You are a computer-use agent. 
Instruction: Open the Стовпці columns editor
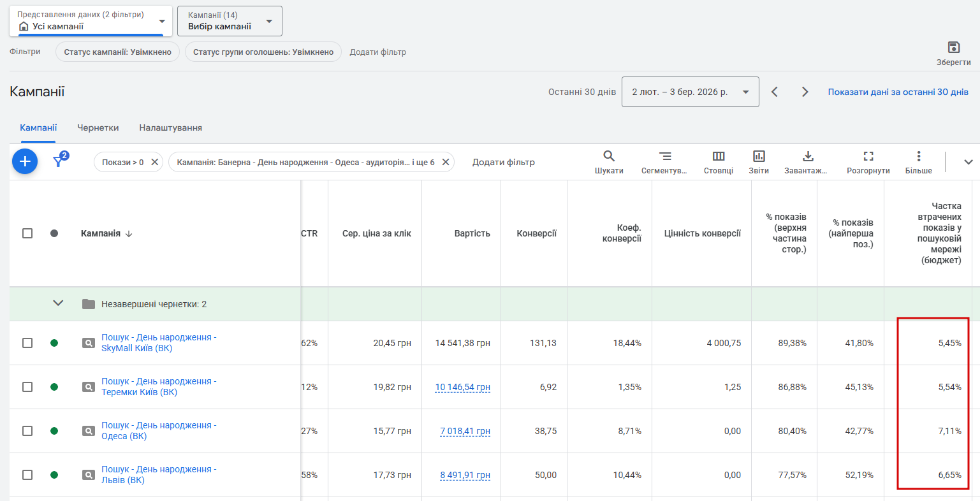[x=719, y=156]
